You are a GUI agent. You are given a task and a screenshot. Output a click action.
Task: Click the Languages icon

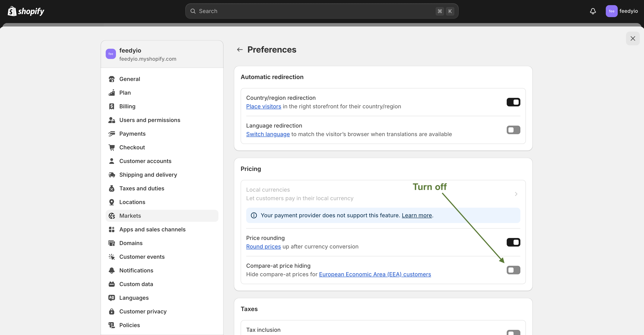111,298
